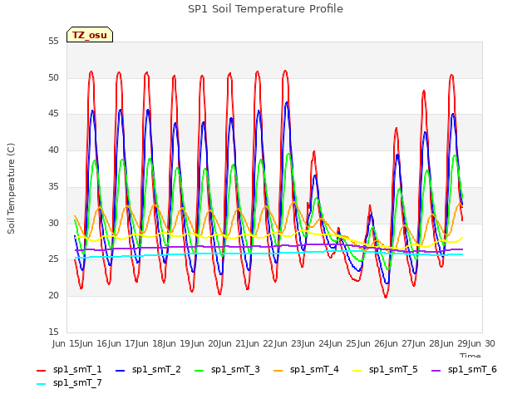Click the sp1_smT_6 legend entry
Screen dimensions: 532x399
coord(464,369)
